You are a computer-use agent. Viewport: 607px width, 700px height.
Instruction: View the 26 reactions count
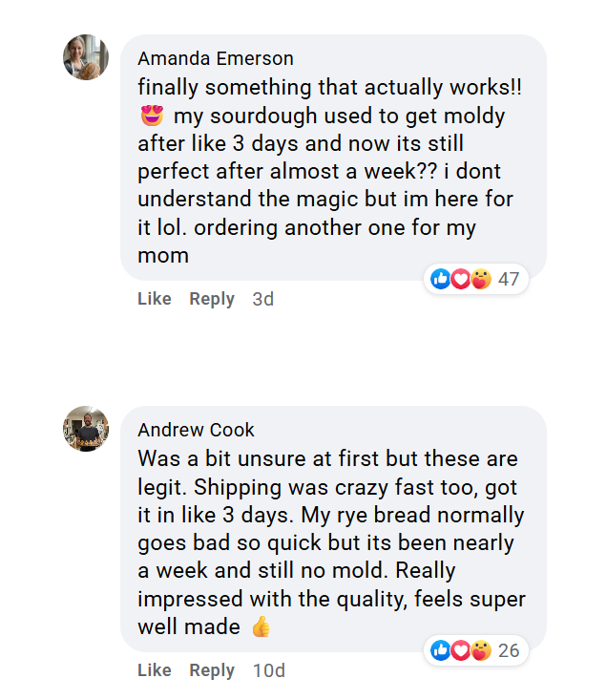(509, 650)
